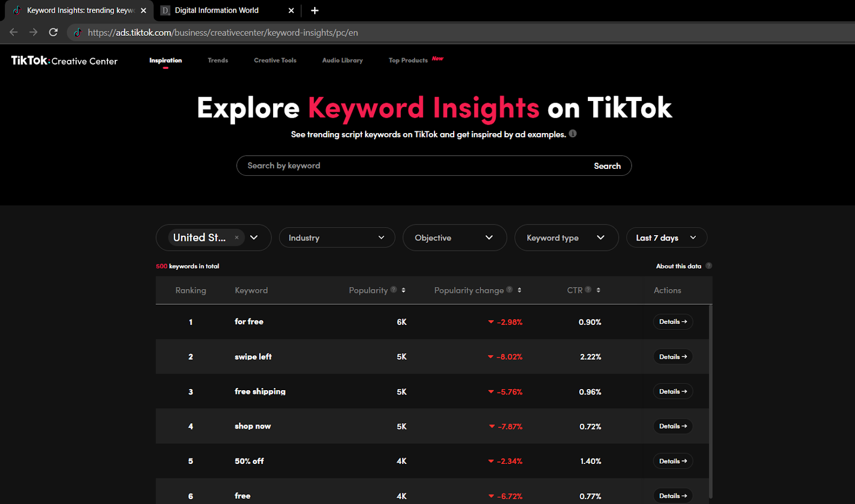Open the Inspiration menu
Screen dimensions: 855x504
(x=166, y=60)
